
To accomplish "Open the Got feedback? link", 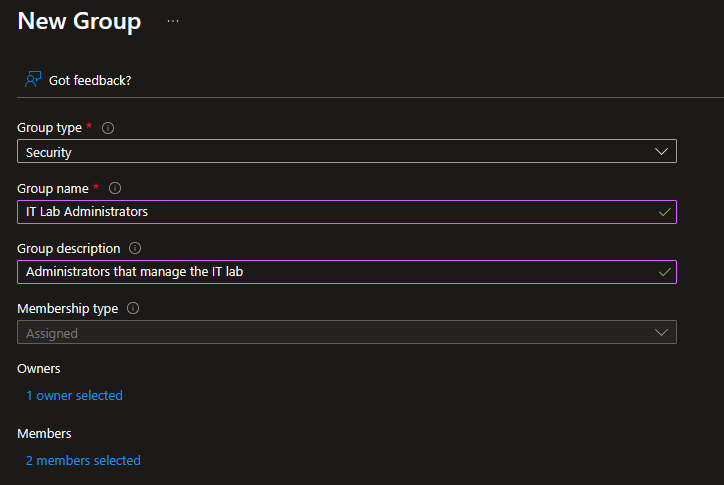I will click(90, 80).
